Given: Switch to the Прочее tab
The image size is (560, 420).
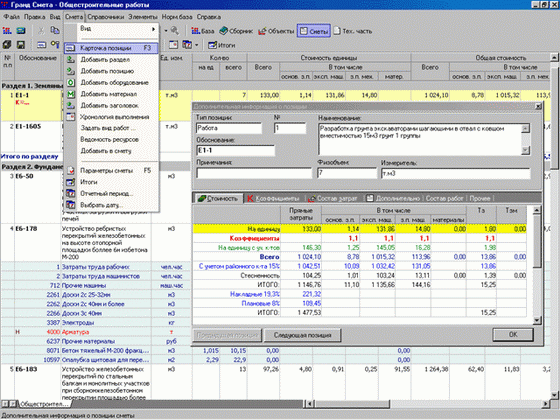Looking at the screenshot, I should coord(480,199).
